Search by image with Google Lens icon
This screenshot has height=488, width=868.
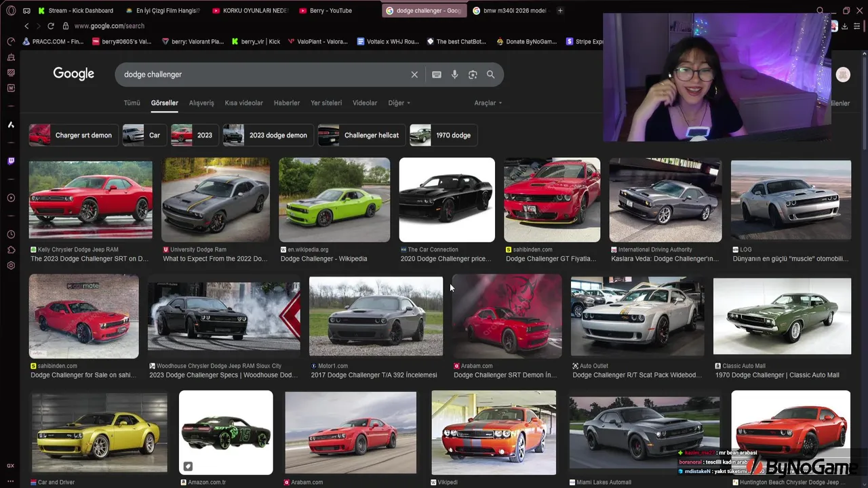click(473, 75)
